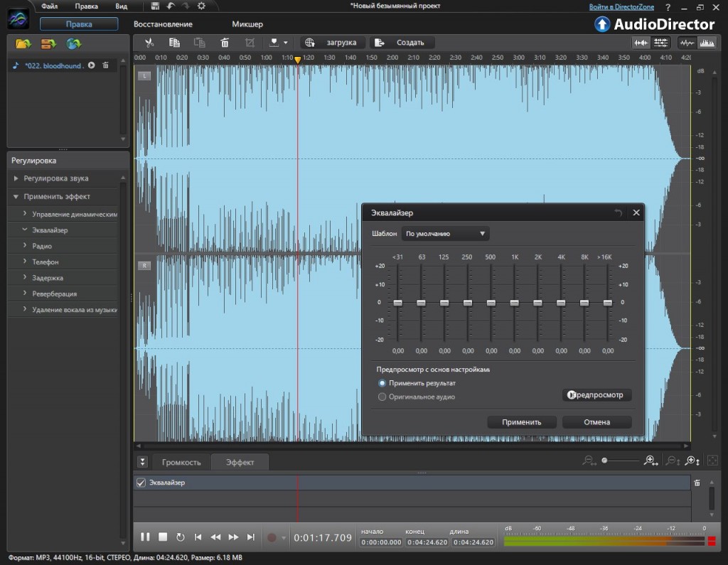728x565 pixels.
Task: Open the Шаблон preset dropdown
Action: coord(446,233)
